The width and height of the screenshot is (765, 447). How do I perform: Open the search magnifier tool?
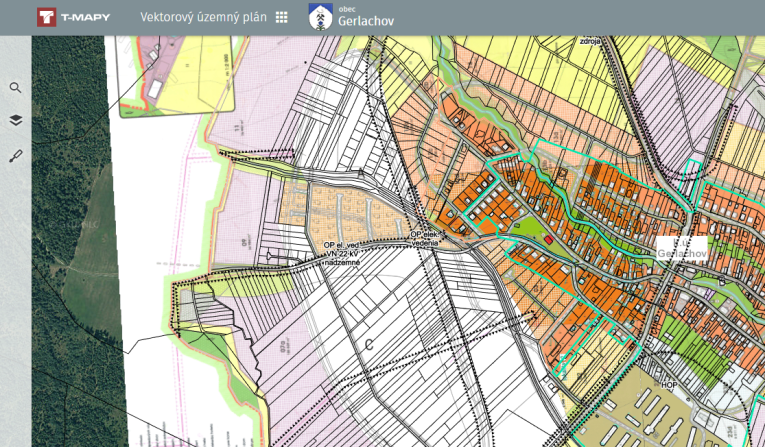click(16, 88)
